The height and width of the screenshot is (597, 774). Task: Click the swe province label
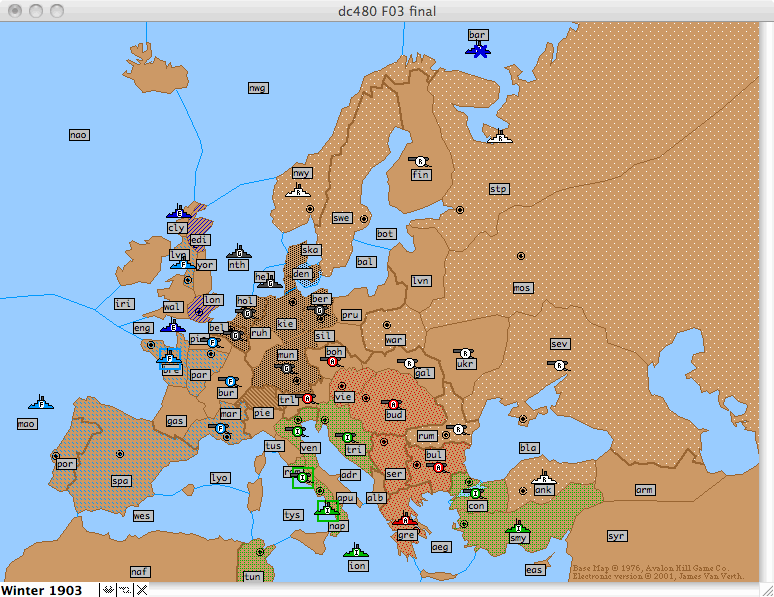[x=342, y=218]
